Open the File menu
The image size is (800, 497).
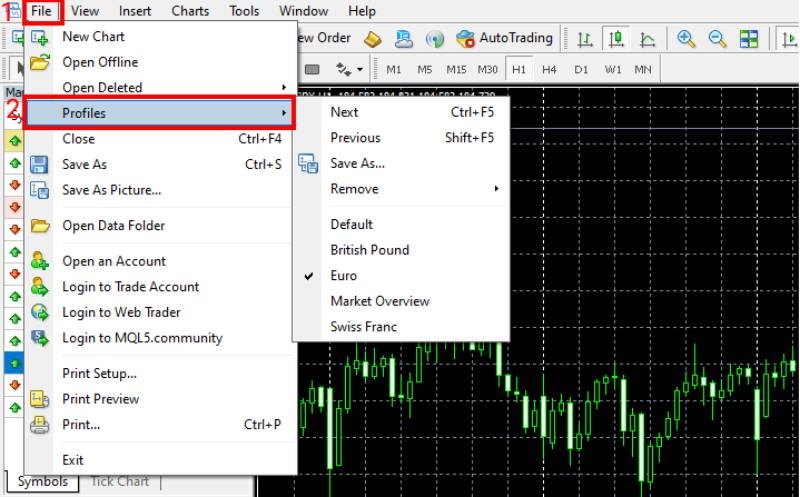[41, 11]
